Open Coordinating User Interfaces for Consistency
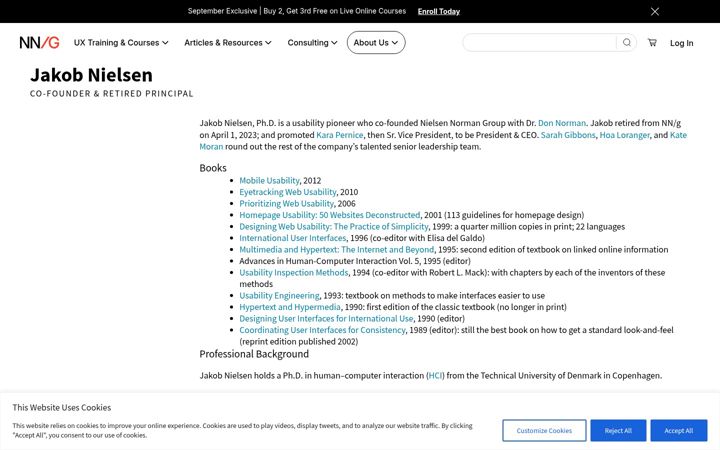 pyautogui.click(x=322, y=330)
